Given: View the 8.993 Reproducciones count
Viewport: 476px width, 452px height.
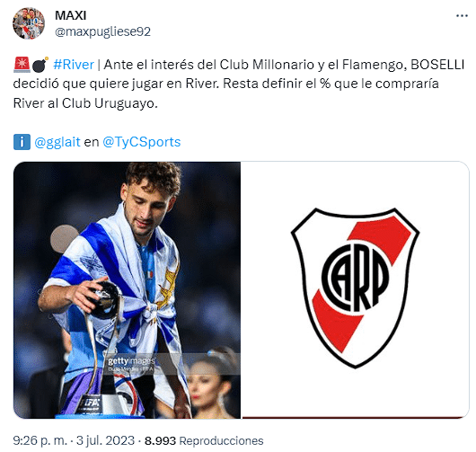Looking at the screenshot, I should (x=204, y=441).
